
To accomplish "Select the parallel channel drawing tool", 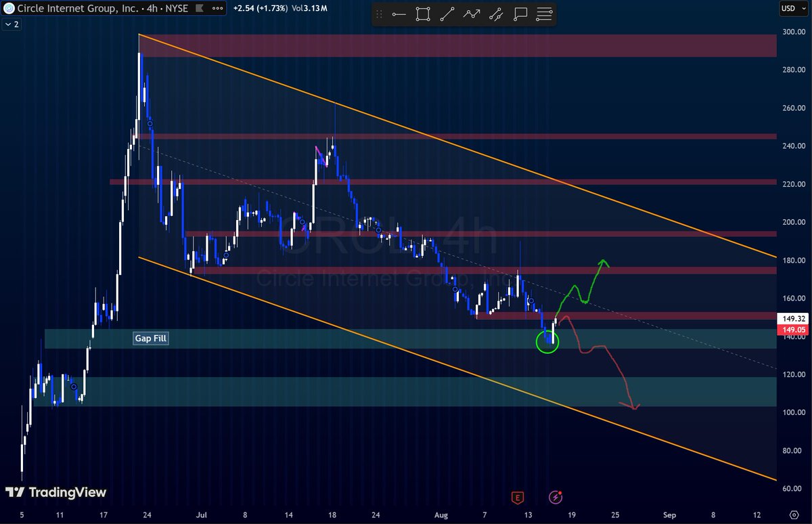I will click(496, 14).
